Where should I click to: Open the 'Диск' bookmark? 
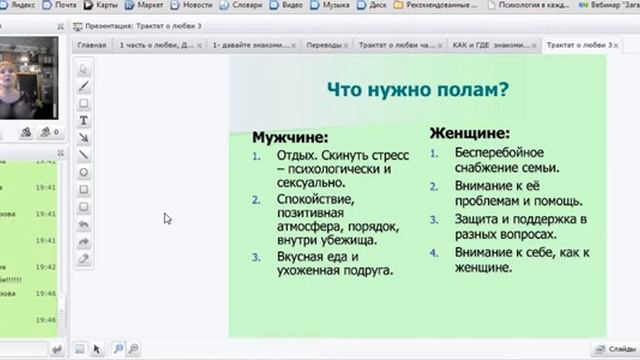[x=372, y=5]
